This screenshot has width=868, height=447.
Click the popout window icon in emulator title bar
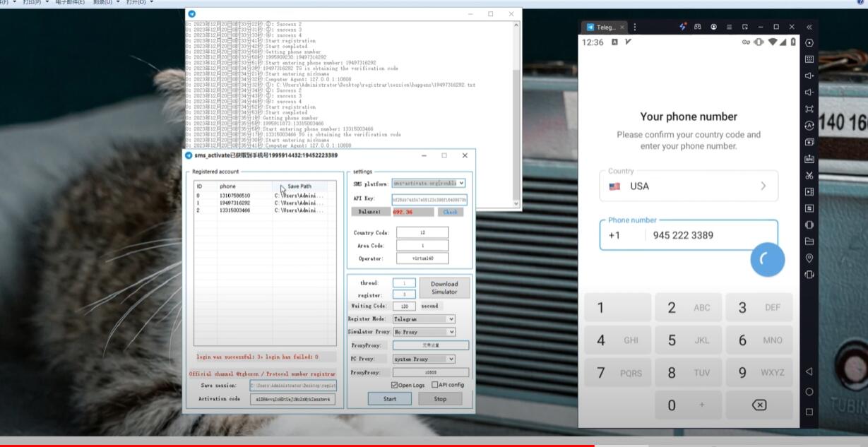coord(745,27)
